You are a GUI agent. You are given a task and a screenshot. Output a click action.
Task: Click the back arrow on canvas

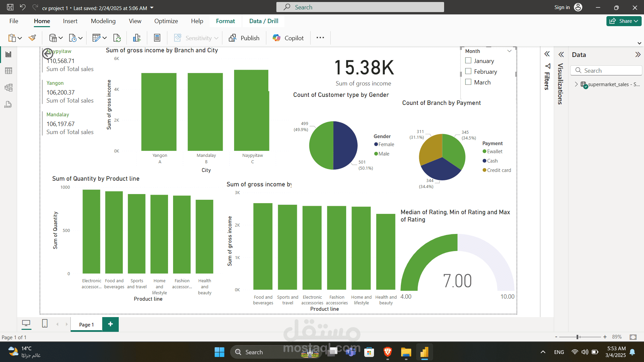[47, 54]
